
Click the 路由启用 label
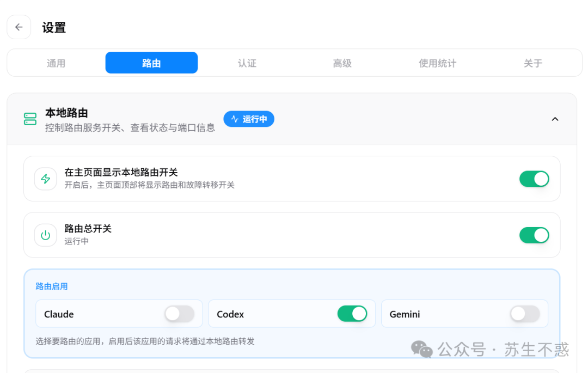(x=51, y=286)
